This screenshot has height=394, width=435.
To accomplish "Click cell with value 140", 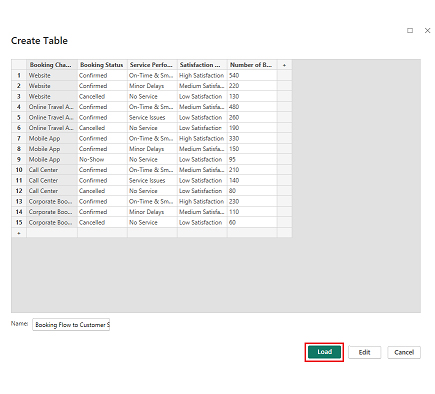I will 252,180.
